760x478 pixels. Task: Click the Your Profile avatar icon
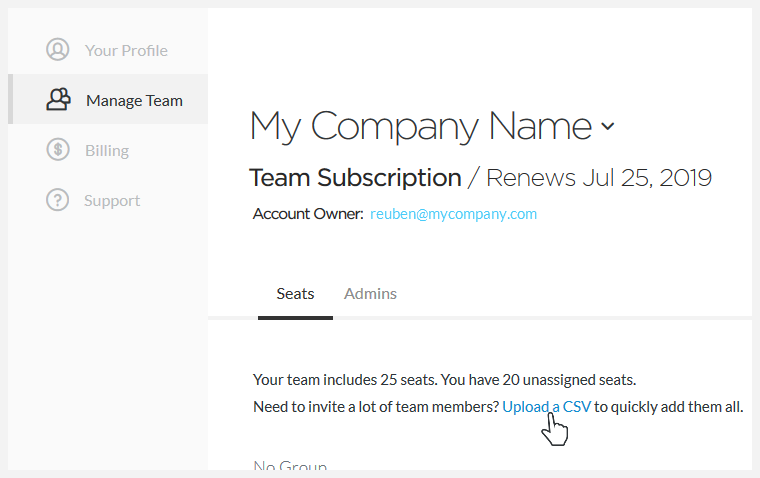58,49
